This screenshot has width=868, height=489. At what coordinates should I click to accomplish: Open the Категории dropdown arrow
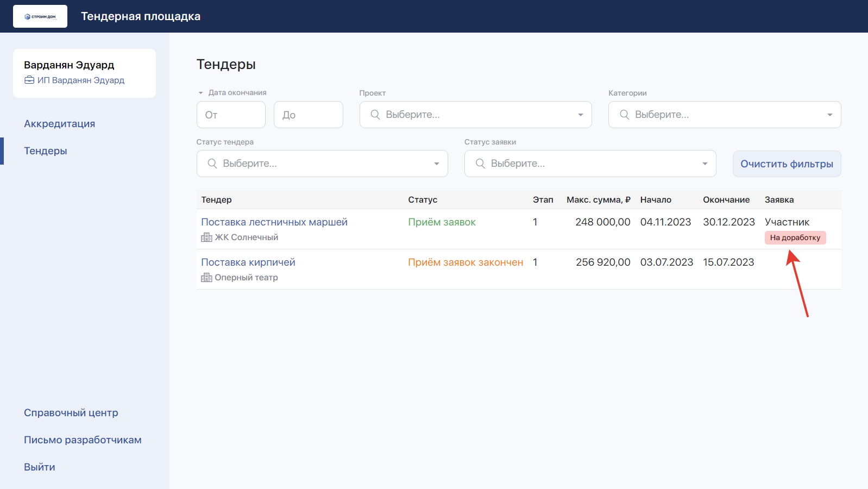point(829,115)
